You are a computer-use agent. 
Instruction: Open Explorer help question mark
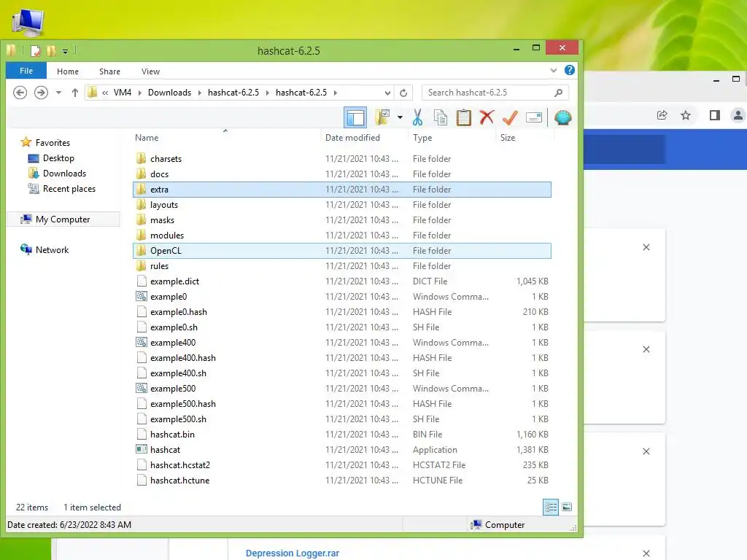point(569,71)
